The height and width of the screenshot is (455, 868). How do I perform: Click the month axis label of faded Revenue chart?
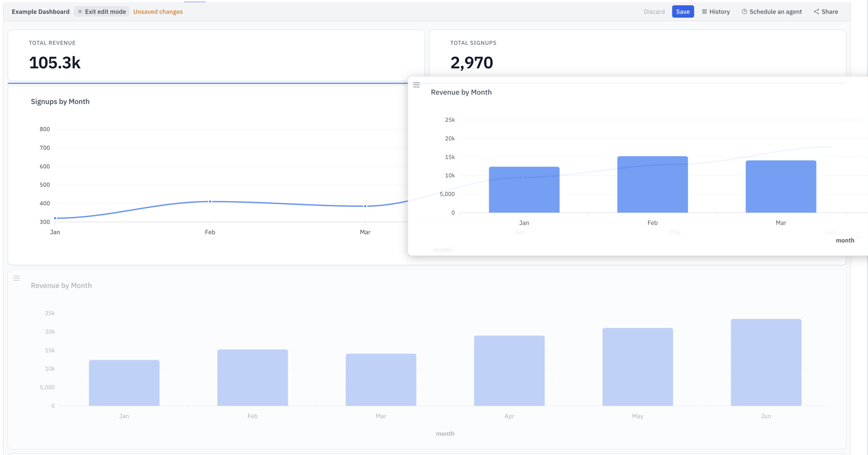[445, 434]
